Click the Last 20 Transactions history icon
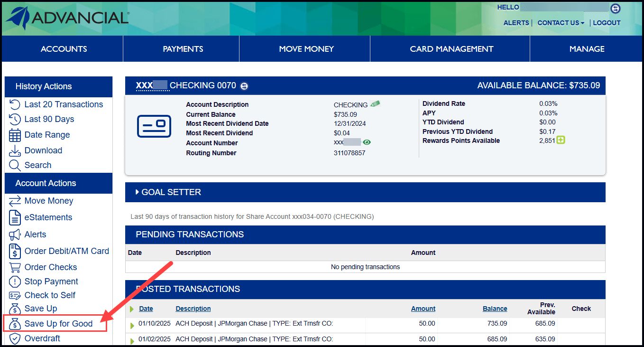Screen dimensions: 644x347 point(15,104)
